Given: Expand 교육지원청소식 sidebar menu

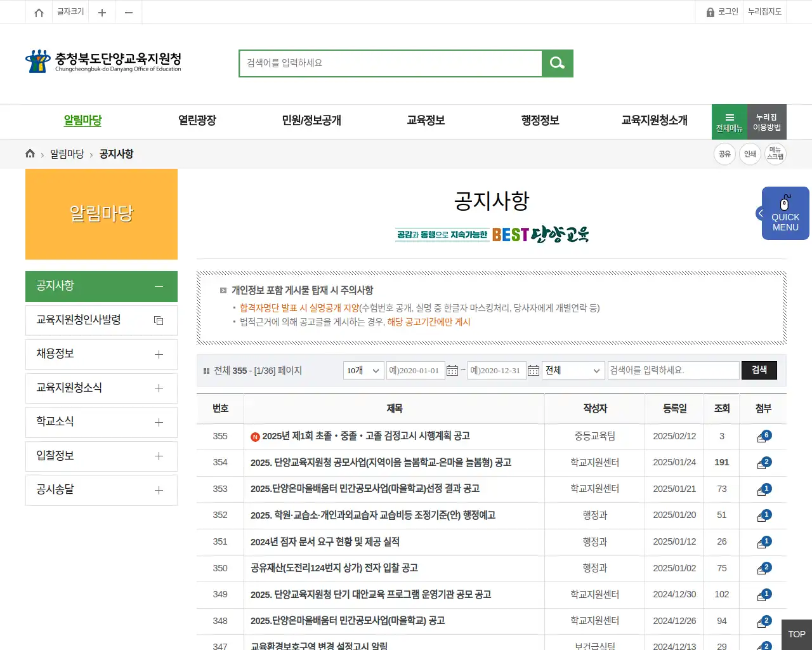Looking at the screenshot, I should (x=159, y=388).
